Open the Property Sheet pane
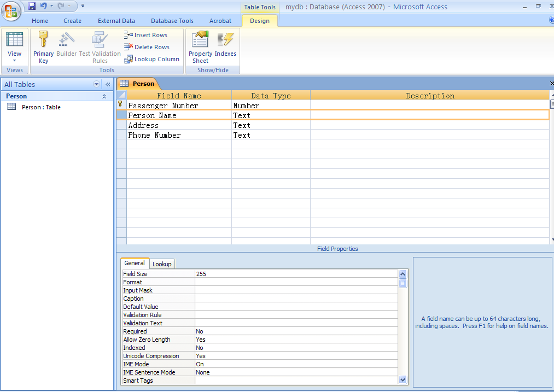Viewport: 554px width, 392px height. click(200, 47)
